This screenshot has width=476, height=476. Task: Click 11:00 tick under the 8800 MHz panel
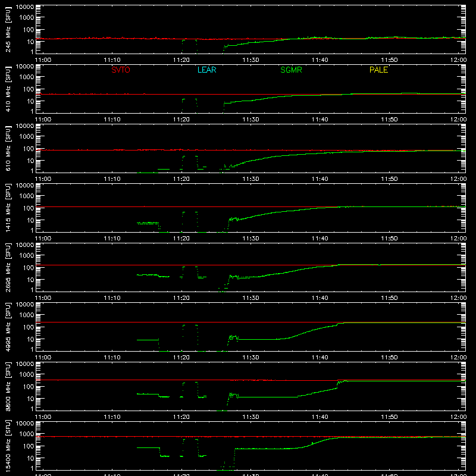click(x=43, y=417)
